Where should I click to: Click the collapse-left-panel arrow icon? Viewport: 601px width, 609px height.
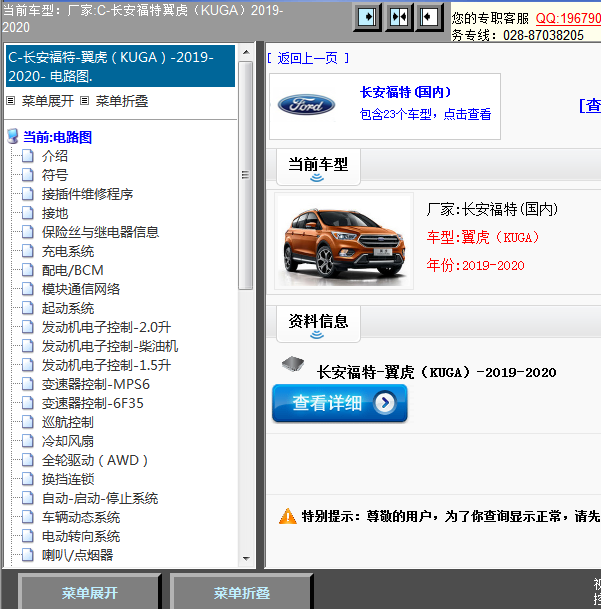[x=429, y=17]
